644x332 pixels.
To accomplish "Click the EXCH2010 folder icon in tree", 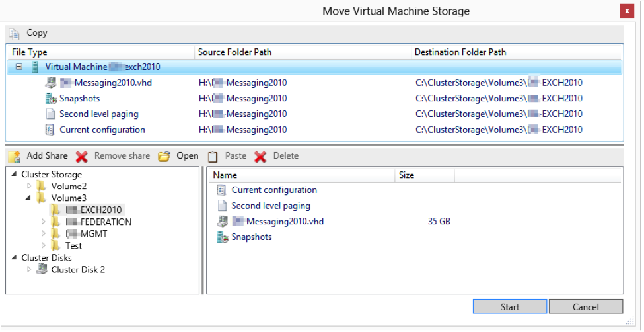I will (x=56, y=210).
